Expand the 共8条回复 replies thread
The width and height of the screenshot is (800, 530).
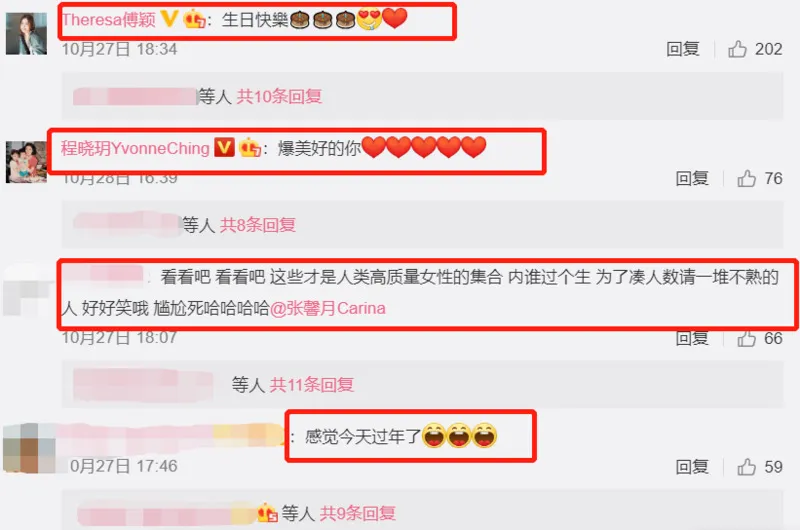[258, 224]
